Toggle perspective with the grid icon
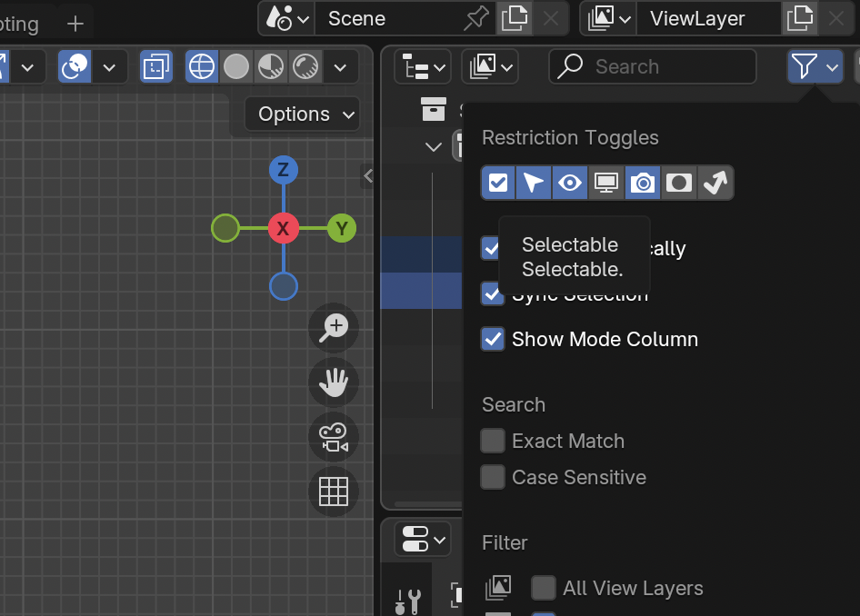This screenshot has height=616, width=860. click(333, 492)
